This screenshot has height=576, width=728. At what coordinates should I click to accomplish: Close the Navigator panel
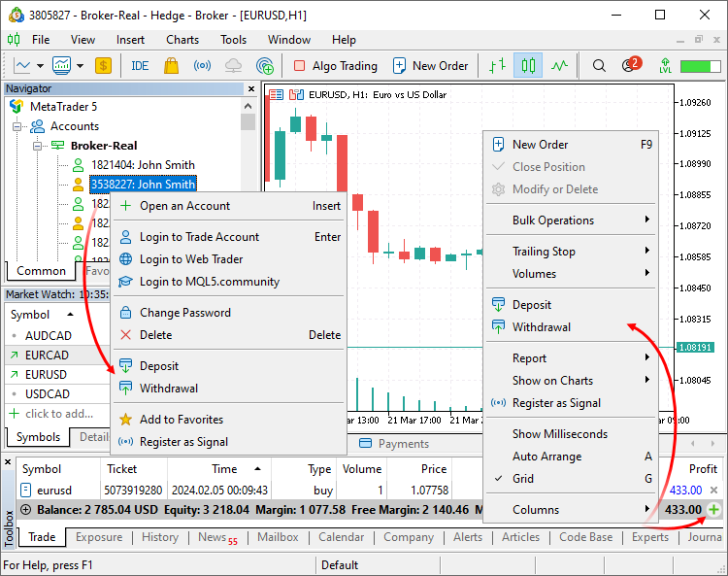pos(251,88)
